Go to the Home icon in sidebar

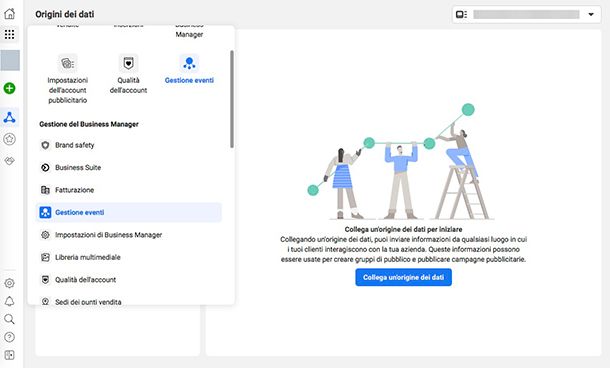pos(9,14)
